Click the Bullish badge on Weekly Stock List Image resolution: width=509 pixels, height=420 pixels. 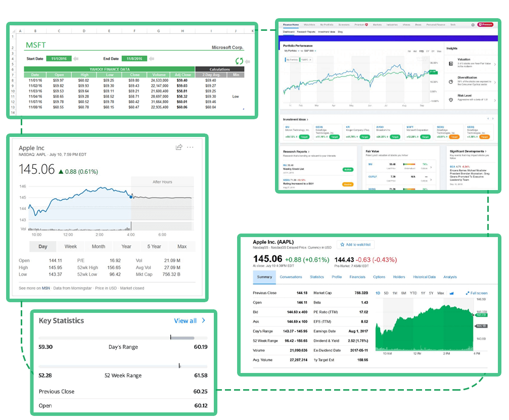pos(348,170)
